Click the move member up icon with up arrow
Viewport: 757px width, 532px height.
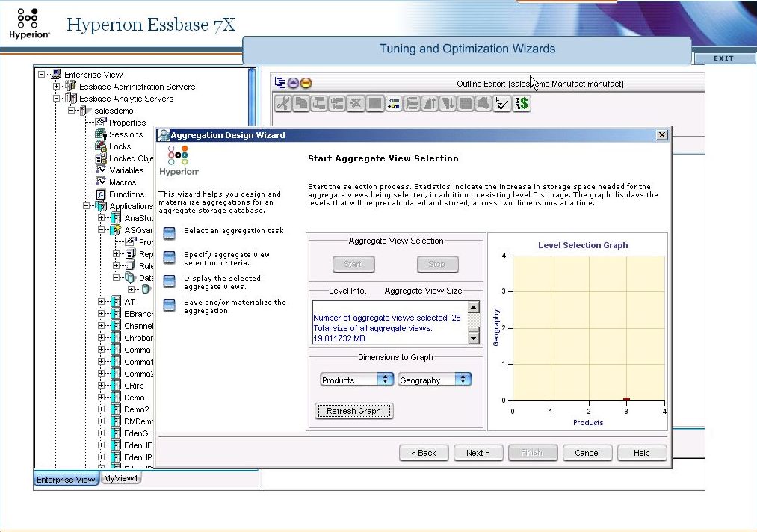[x=430, y=103]
